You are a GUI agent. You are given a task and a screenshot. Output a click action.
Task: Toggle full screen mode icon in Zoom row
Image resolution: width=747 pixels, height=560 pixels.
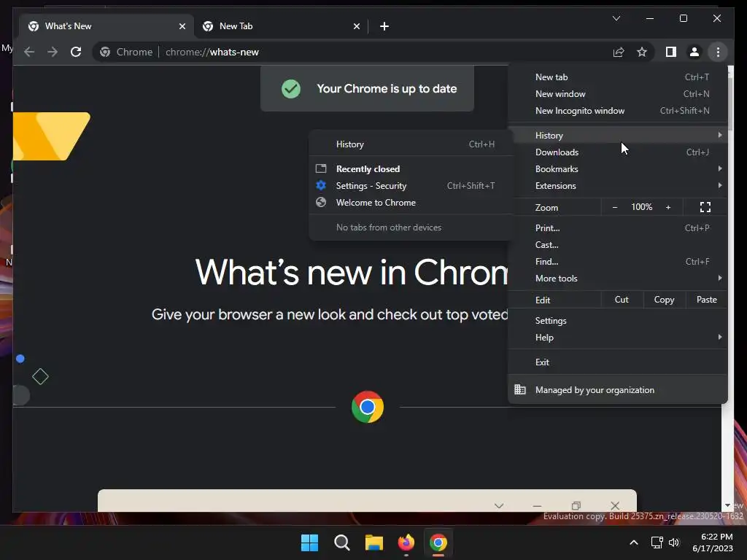click(705, 207)
